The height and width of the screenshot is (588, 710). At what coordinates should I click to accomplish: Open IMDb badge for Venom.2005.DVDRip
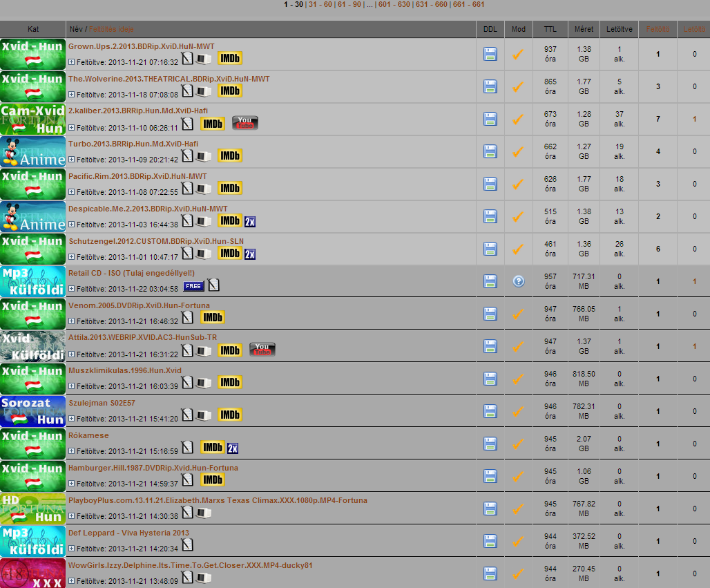213,318
